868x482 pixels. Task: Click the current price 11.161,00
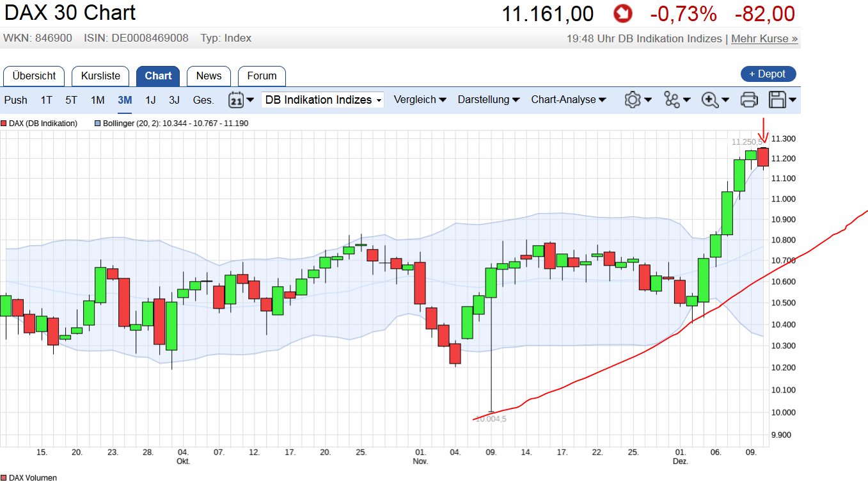click(x=548, y=13)
